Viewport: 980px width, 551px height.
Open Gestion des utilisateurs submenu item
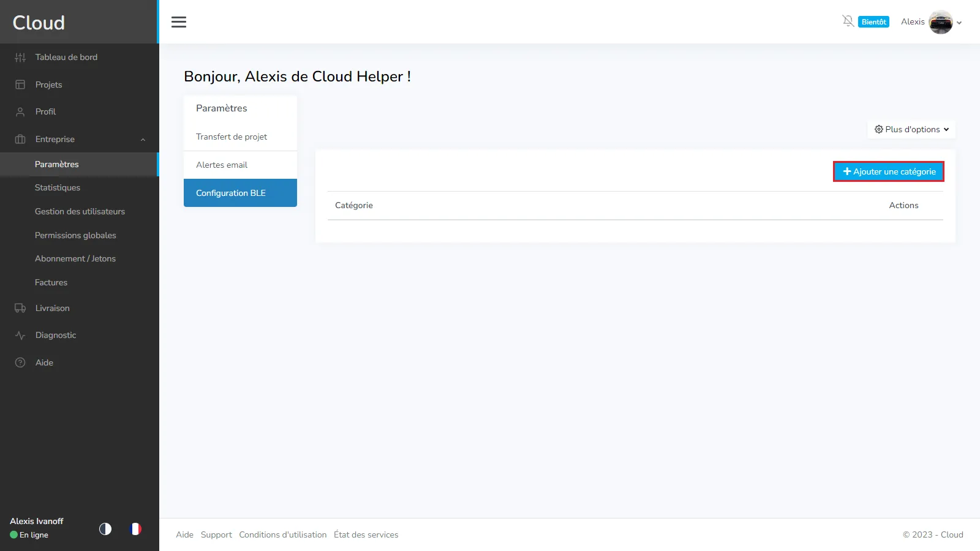[x=80, y=211]
